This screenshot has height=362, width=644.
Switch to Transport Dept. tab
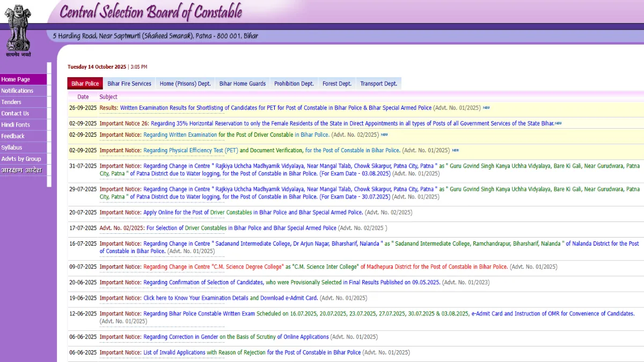[379, 84]
